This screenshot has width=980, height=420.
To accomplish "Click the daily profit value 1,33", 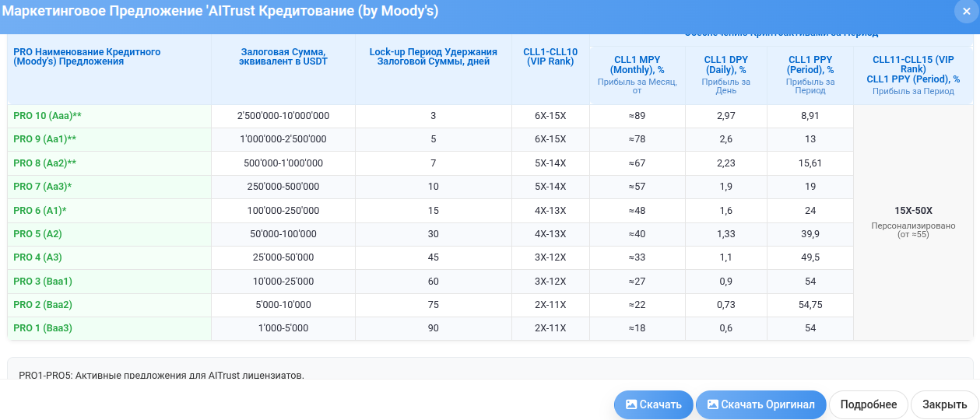I will [x=725, y=234].
